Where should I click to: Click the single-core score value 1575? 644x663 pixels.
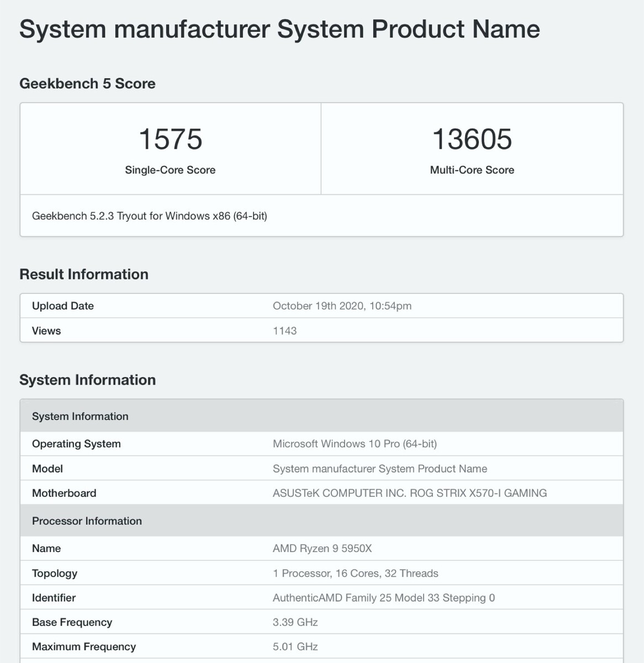pos(170,139)
